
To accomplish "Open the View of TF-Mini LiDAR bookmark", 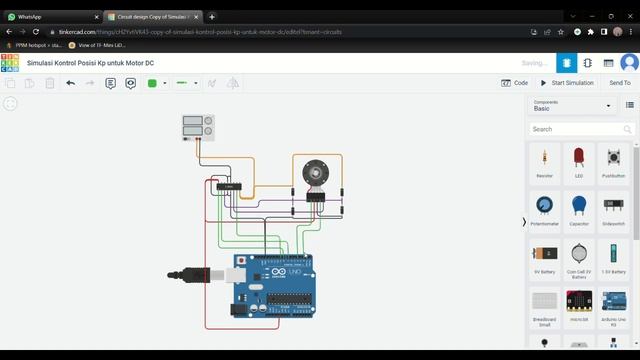I will [97, 45].
